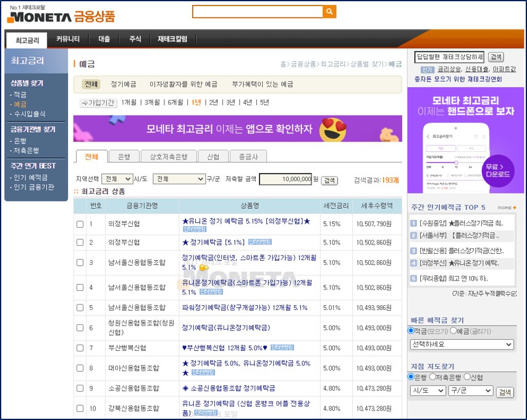The image size is (527, 420).
Task: Click the 세전금리 column header
Action: pos(335,206)
